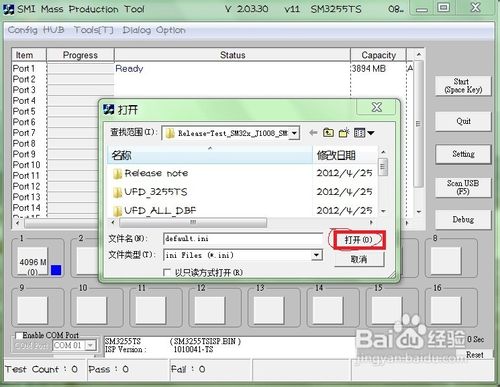Check the read-only open checkbox
This screenshot has width=500, height=387.
tap(167, 273)
